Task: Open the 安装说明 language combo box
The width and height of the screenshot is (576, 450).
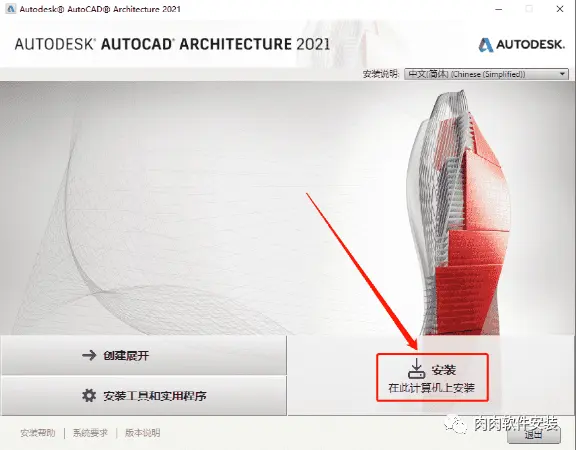Action: (x=486, y=74)
